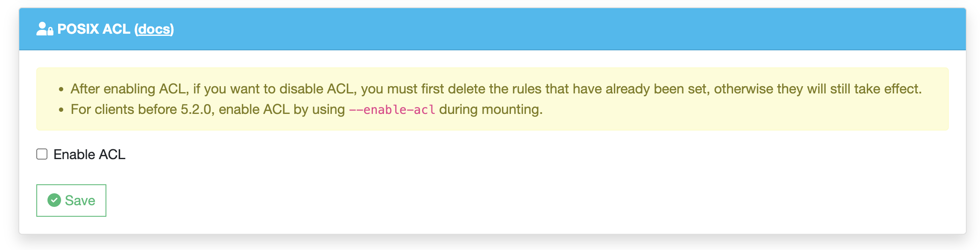This screenshot has width=980, height=250.
Task: Click the header's user silhouette icon
Action: click(x=41, y=27)
